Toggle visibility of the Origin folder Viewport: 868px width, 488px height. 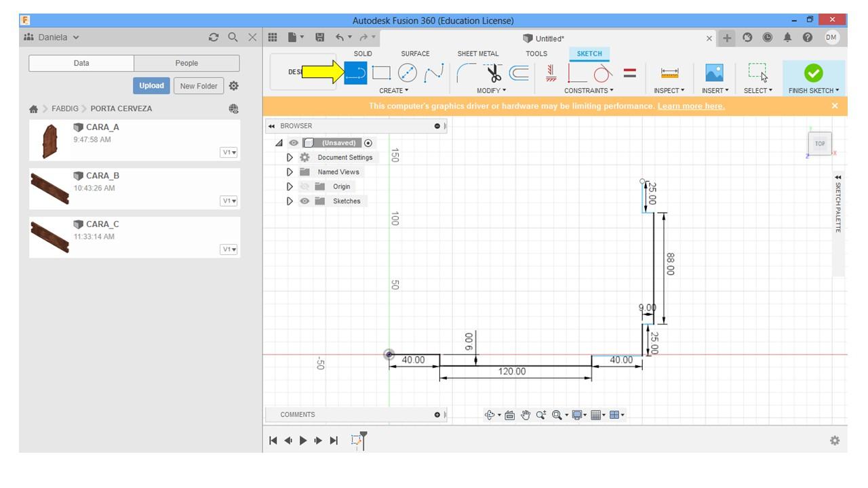click(x=304, y=186)
